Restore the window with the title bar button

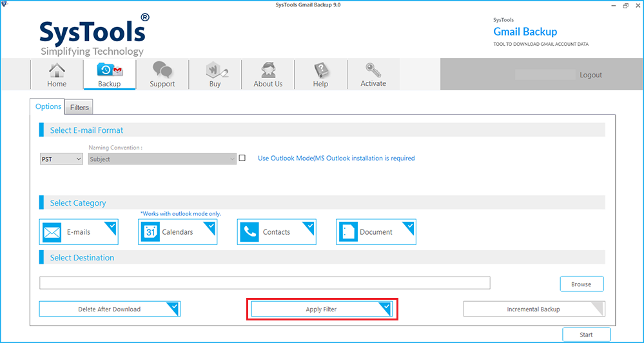(x=625, y=5)
